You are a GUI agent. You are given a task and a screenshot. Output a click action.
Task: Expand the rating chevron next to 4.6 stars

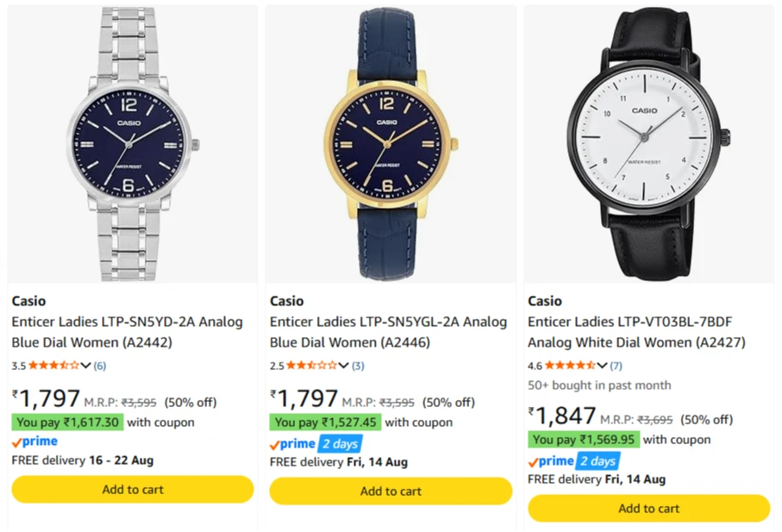pos(602,366)
